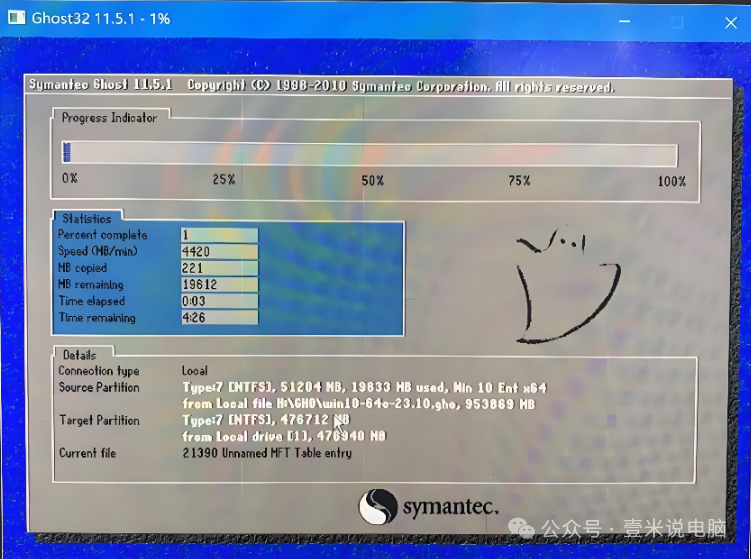Click the Symantec circular logo icon
This screenshot has width=751, height=559.
pos(378,506)
